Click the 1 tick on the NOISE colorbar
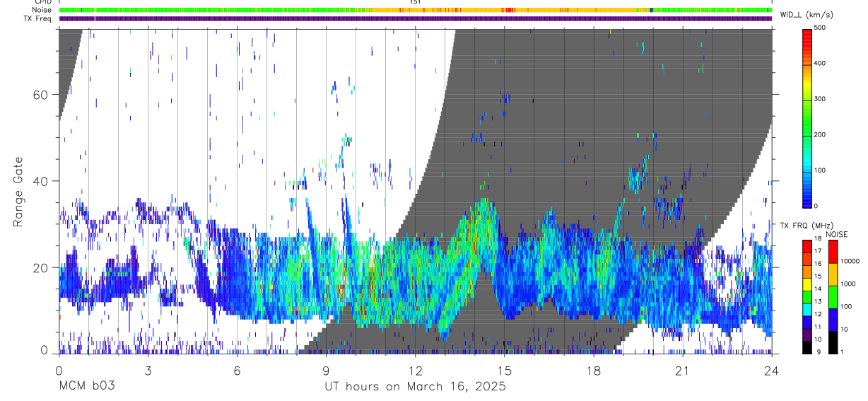 coord(843,351)
